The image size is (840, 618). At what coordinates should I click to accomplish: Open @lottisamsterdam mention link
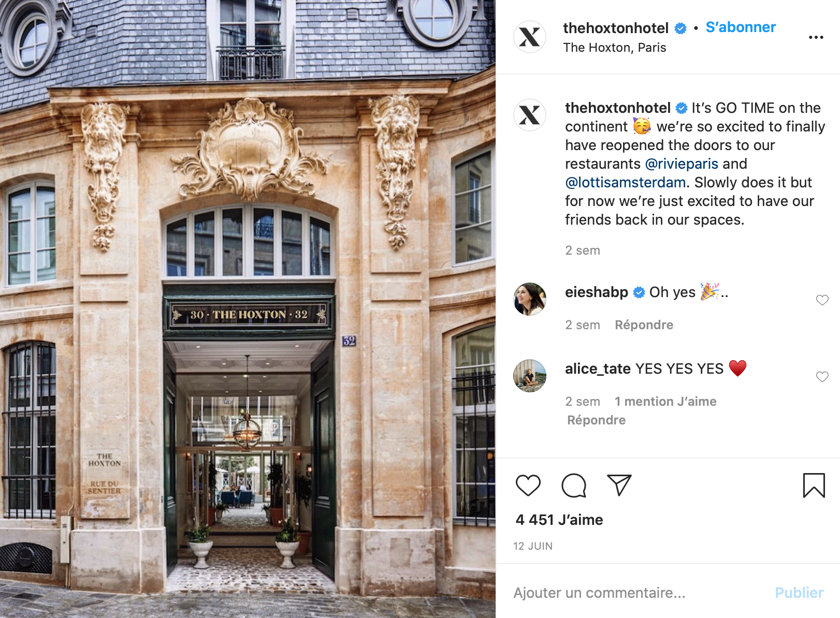626,183
